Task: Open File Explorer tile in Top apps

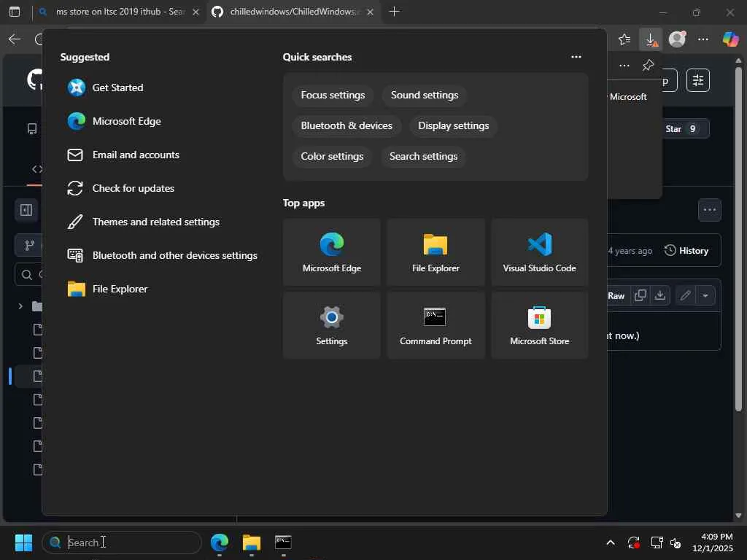Action: coord(436,252)
